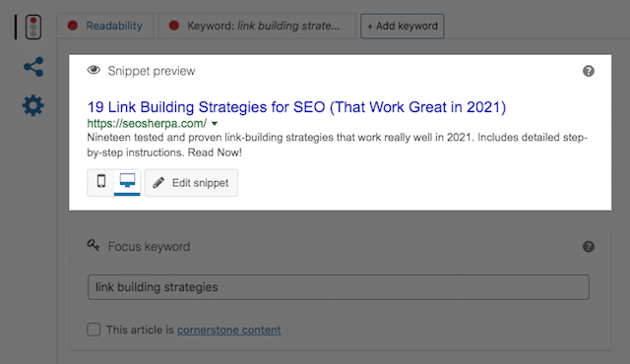
Task: Click the seosherpa.com URL in snippet
Action: coord(147,124)
